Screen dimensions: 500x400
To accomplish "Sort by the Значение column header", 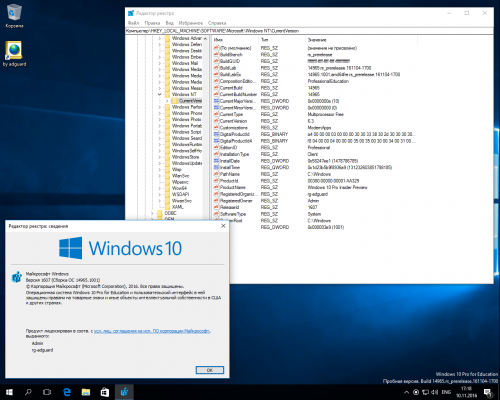I will coord(361,40).
